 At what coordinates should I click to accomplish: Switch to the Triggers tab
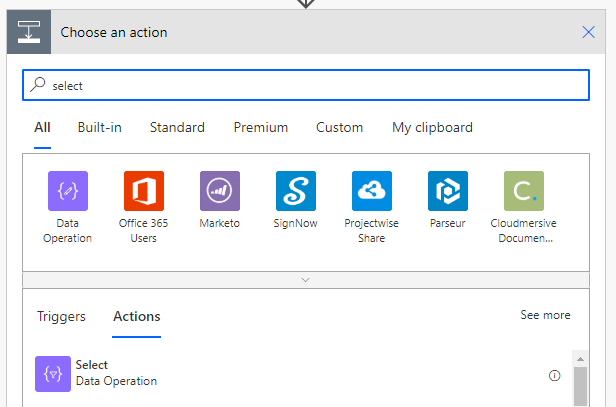tap(61, 317)
